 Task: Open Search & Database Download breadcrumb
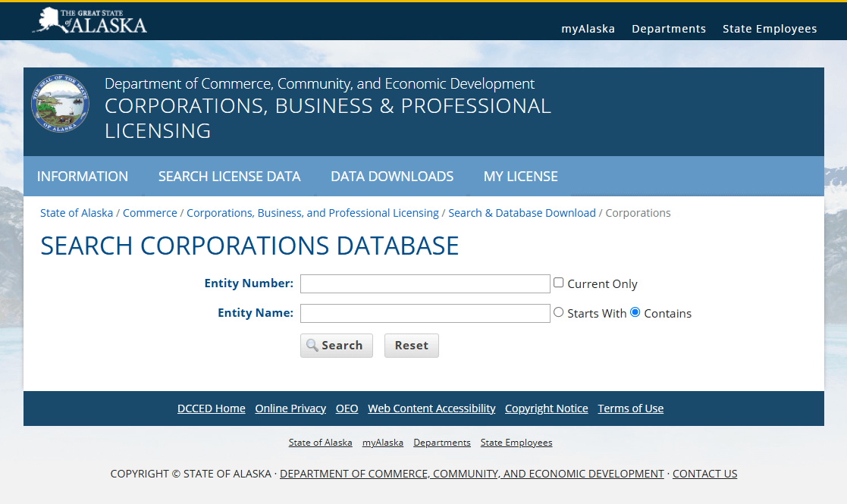click(522, 213)
